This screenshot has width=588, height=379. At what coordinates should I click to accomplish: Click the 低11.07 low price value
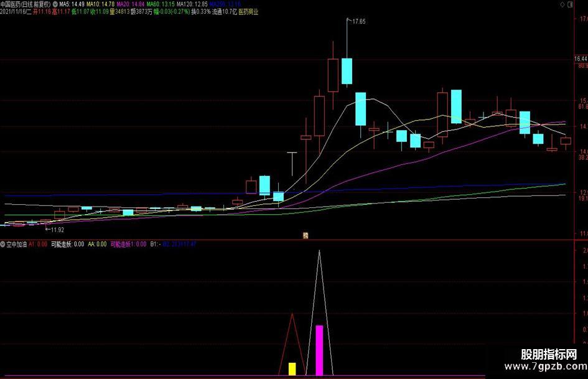tap(80, 12)
